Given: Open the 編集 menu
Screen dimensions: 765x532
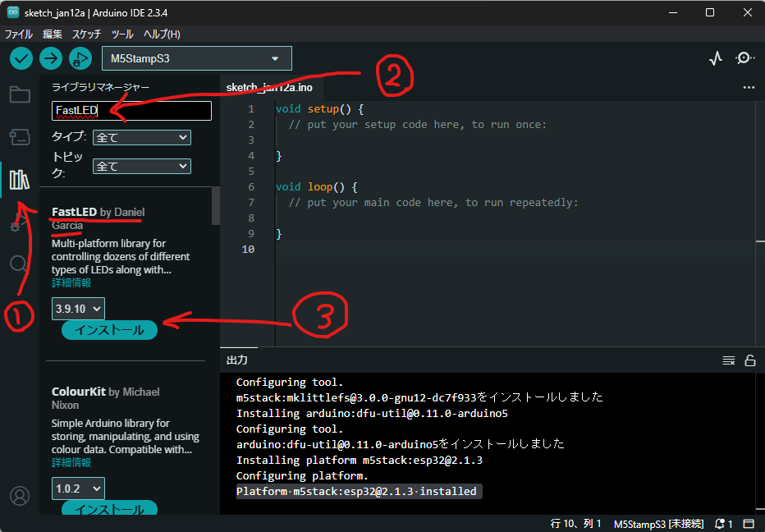Looking at the screenshot, I should point(53,34).
